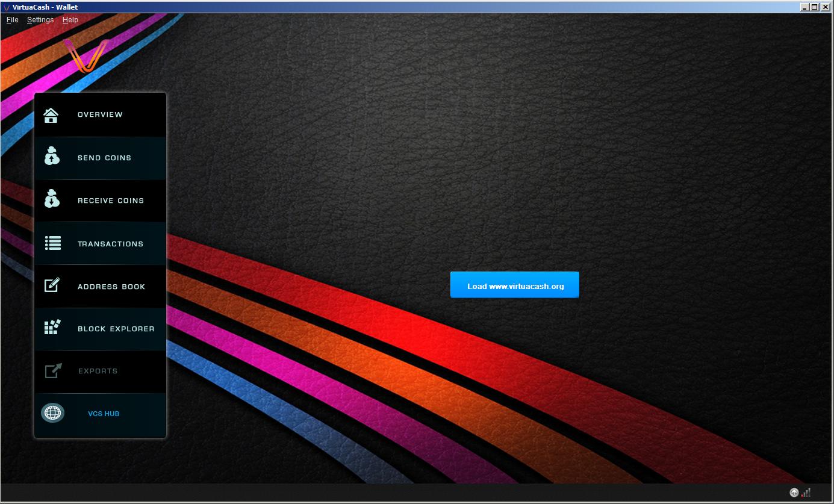Screen dimensions: 834x504
Task: Open Block Explorer via blocks icon
Action: pos(53,328)
